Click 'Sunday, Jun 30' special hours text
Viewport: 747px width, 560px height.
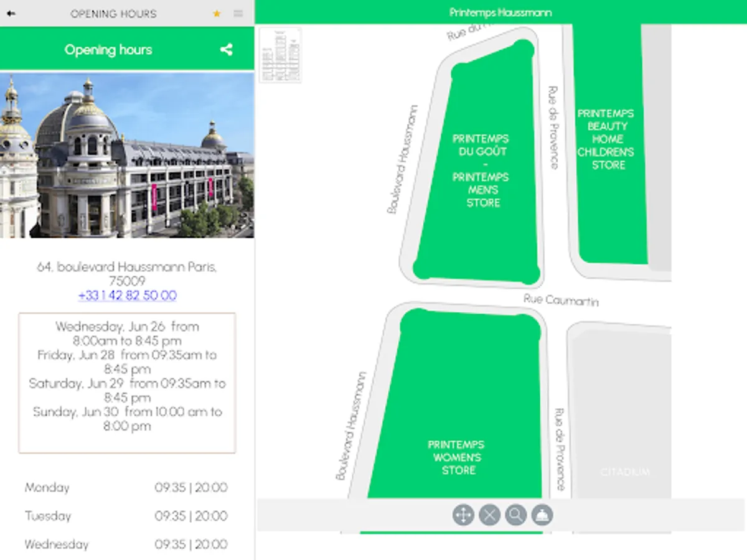tap(127, 419)
